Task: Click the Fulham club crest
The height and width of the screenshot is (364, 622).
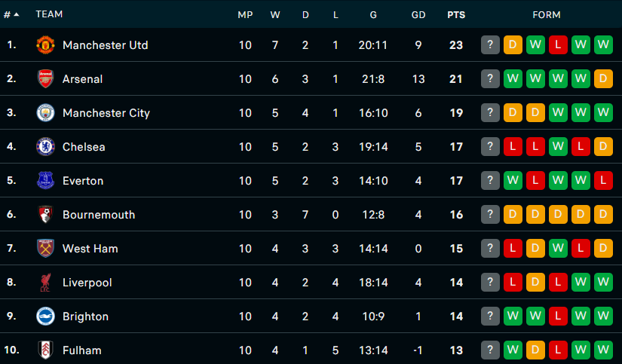Action: pyautogui.click(x=46, y=350)
